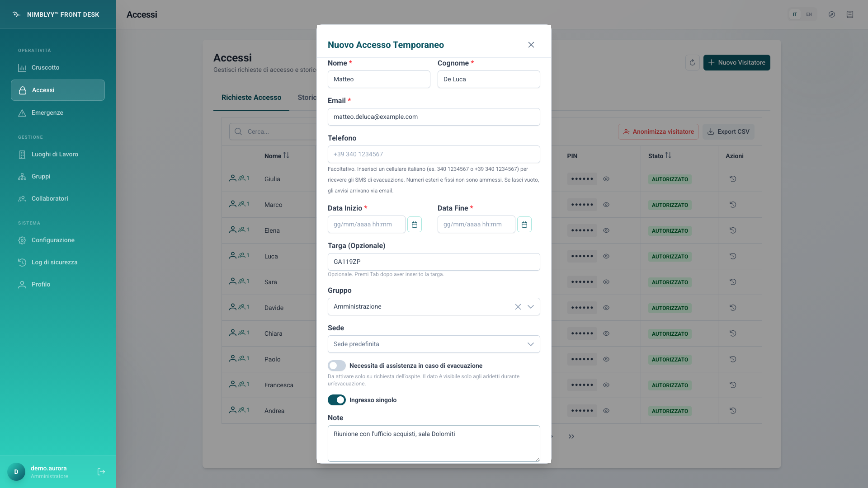The height and width of the screenshot is (488, 868).
Task: Open the Sede predefinita dropdown
Action: click(x=434, y=344)
